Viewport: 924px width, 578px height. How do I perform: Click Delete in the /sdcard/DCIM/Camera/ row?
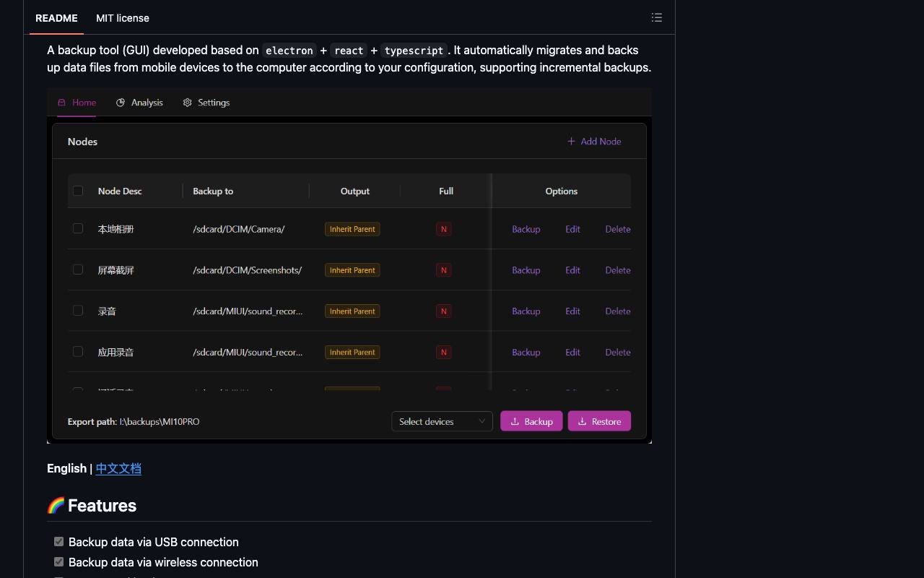(x=618, y=229)
